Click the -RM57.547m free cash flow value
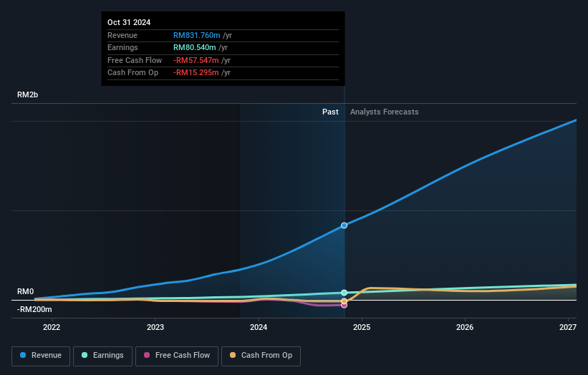The width and height of the screenshot is (588, 375). coord(196,60)
